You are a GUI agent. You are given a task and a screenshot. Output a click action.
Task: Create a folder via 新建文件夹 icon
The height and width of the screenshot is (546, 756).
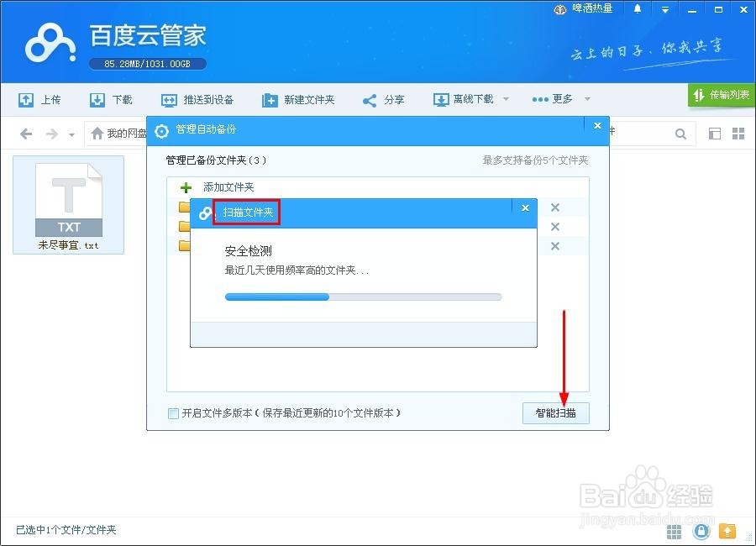[x=299, y=99]
